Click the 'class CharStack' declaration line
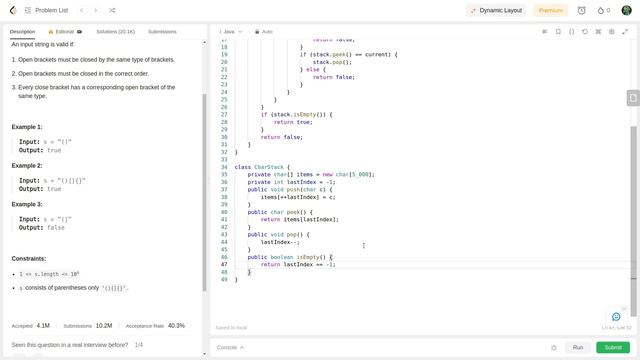Screen dimensions: 640x360 point(262,167)
